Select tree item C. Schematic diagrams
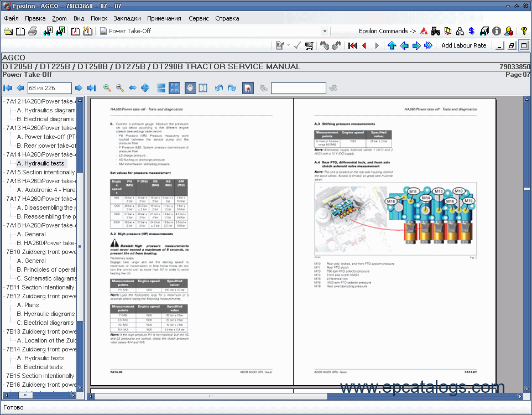The height and width of the screenshot is (415, 532). pos(46,278)
